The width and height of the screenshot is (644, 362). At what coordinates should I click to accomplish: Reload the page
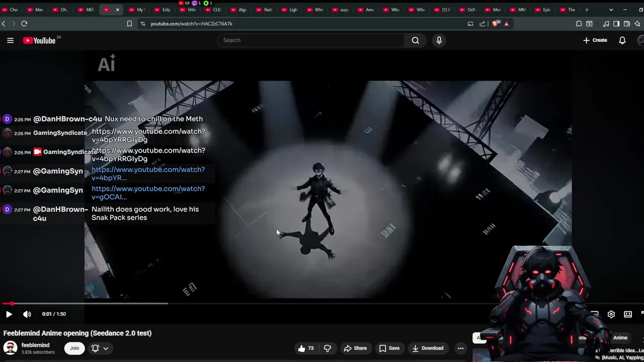(24, 24)
